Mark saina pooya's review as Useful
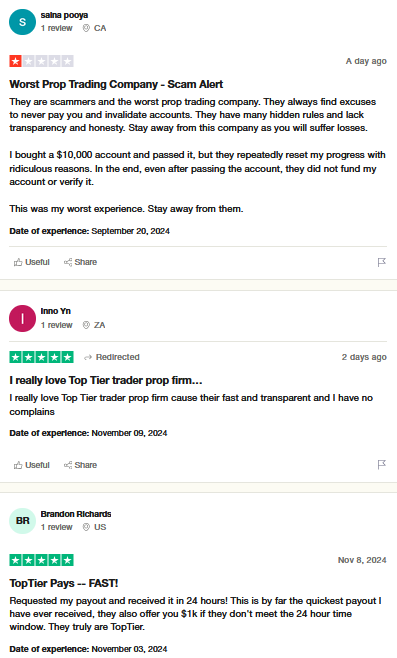This screenshot has height=658, width=397. click(x=32, y=262)
